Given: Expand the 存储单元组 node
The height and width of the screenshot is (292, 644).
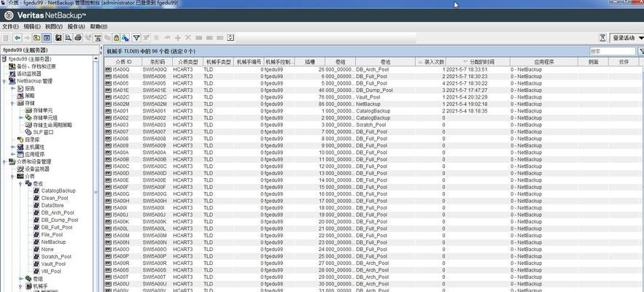Looking at the screenshot, I should [x=20, y=118].
